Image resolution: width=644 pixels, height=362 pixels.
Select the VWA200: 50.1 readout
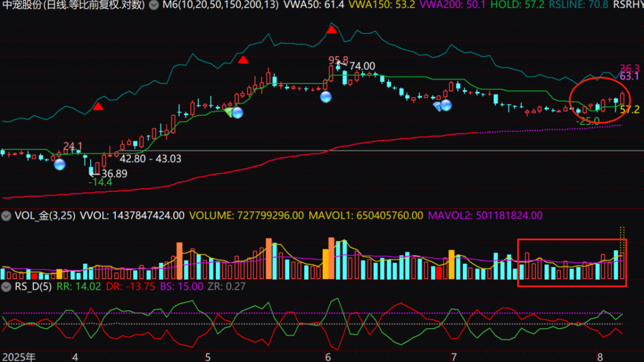(x=452, y=5)
